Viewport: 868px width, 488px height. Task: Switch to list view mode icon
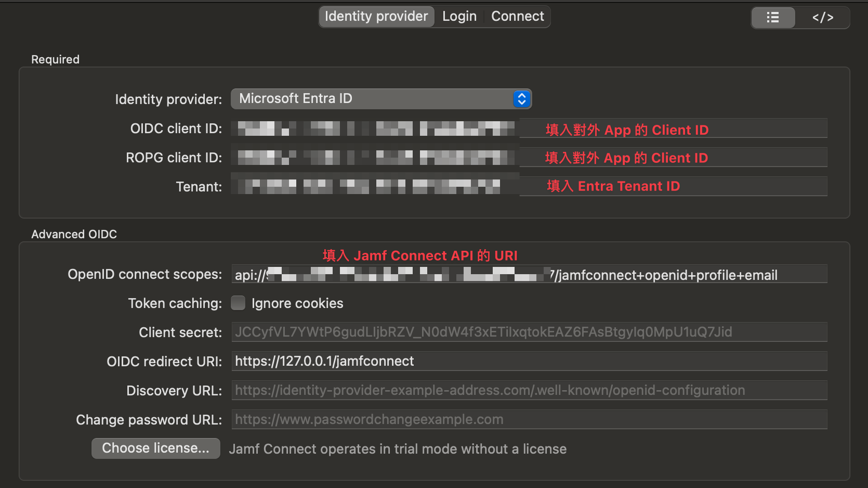point(773,18)
